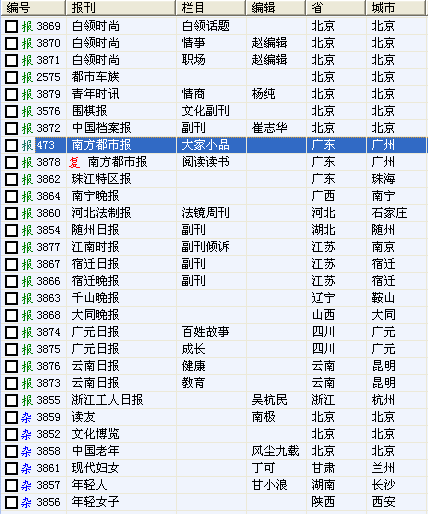Click the green 报 icon beside 3879
428x514 pixels.
click(27, 94)
